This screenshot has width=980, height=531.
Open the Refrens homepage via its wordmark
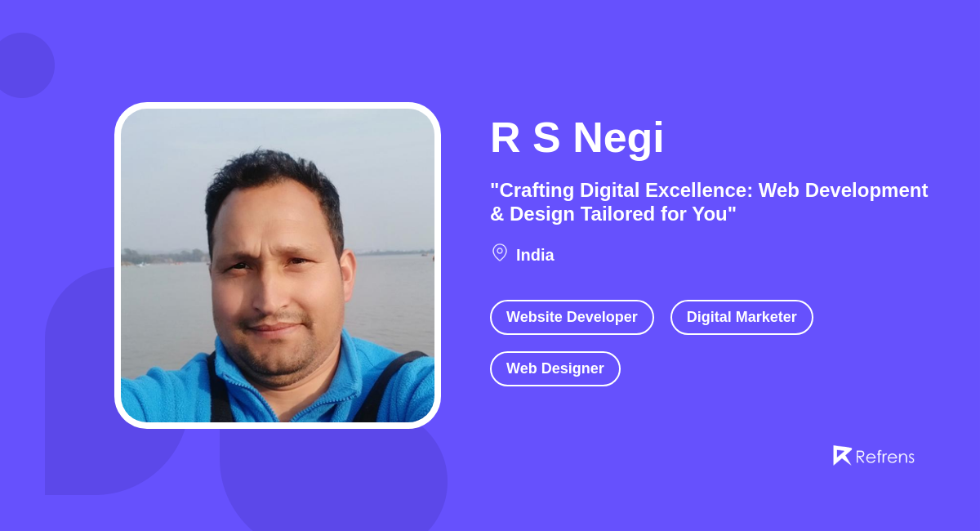click(886, 456)
